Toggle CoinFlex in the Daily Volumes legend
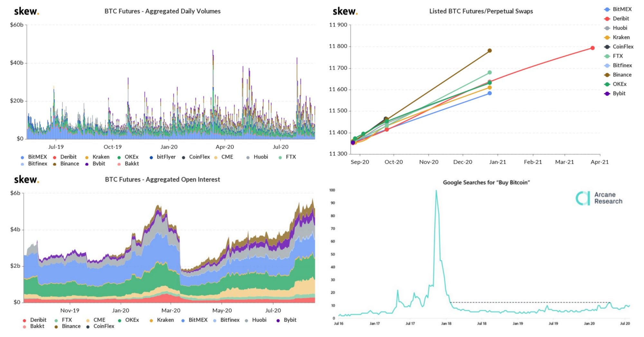The image size is (644, 337). click(196, 157)
